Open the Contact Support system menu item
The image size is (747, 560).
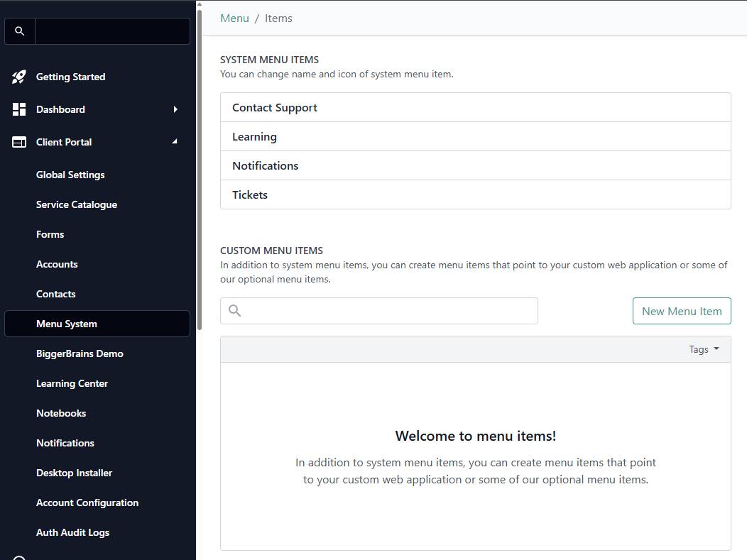click(x=275, y=108)
